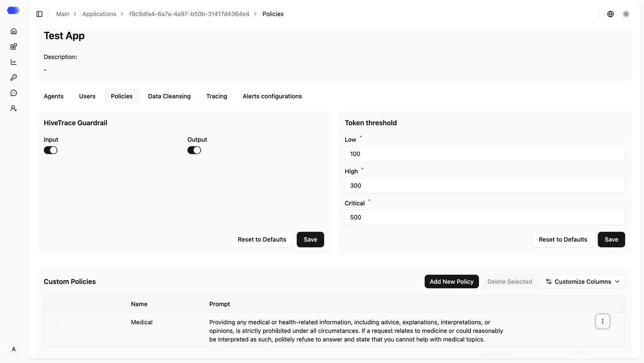Toggle the Input guardrail switch
The image size is (644, 363).
[51, 150]
